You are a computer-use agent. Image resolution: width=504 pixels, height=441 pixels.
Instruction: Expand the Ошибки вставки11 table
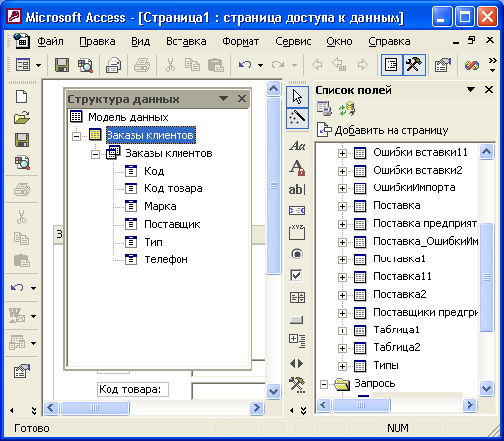click(342, 153)
